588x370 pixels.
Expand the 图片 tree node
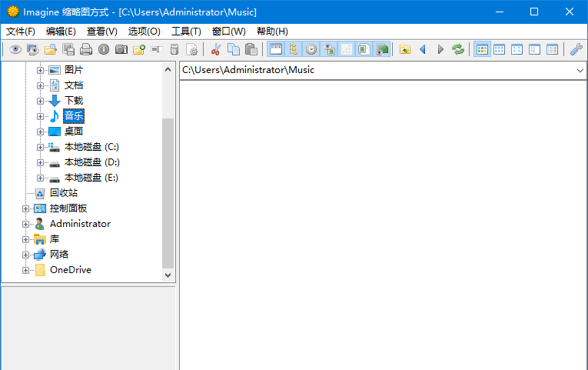coord(40,70)
